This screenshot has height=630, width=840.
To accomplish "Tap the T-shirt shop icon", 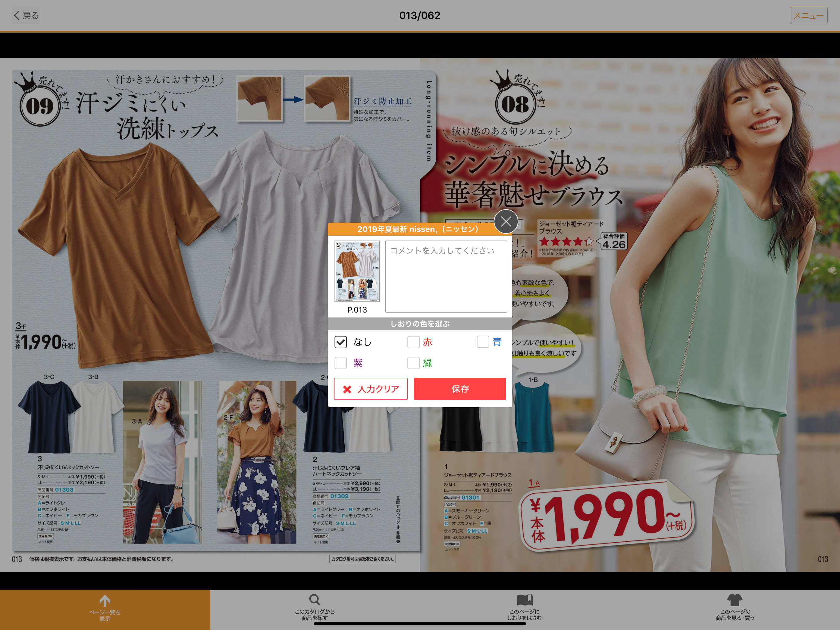I will tap(735, 600).
